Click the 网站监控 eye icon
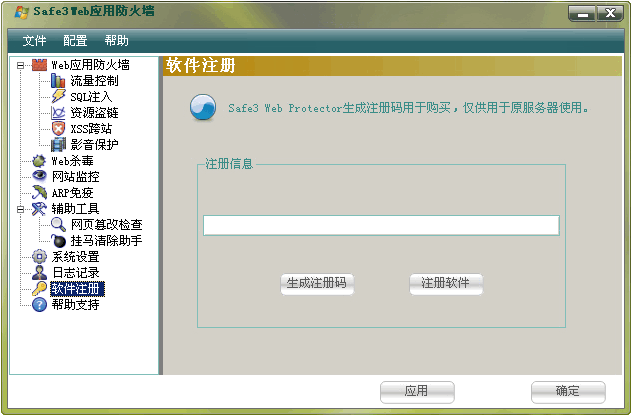This screenshot has height=417, width=632. coord(39,177)
